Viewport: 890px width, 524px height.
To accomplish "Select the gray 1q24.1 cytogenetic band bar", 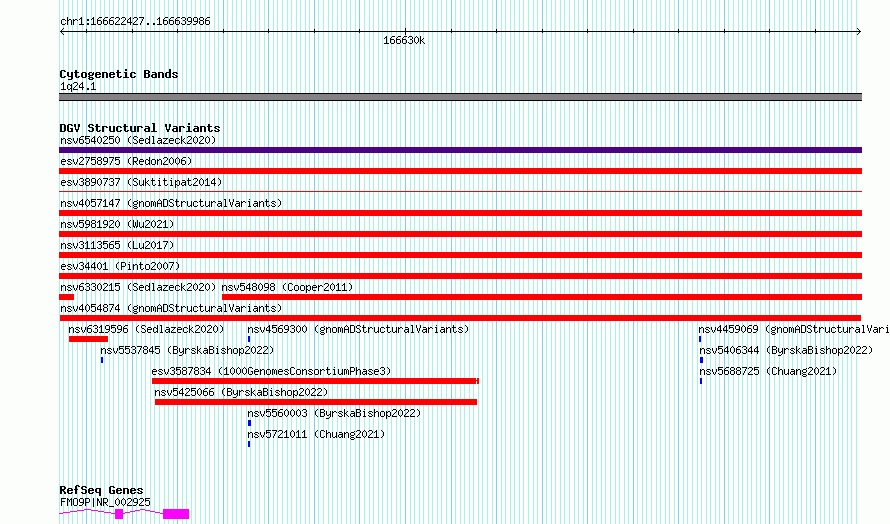I will [460, 97].
